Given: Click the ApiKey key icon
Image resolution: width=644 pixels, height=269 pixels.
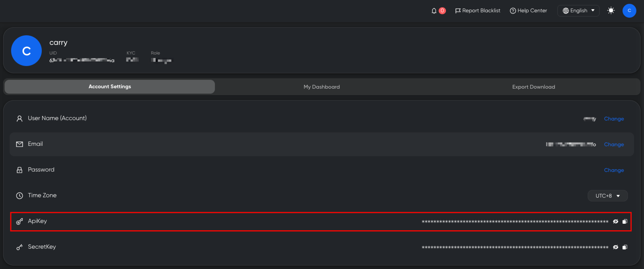Looking at the screenshot, I should [x=20, y=221].
